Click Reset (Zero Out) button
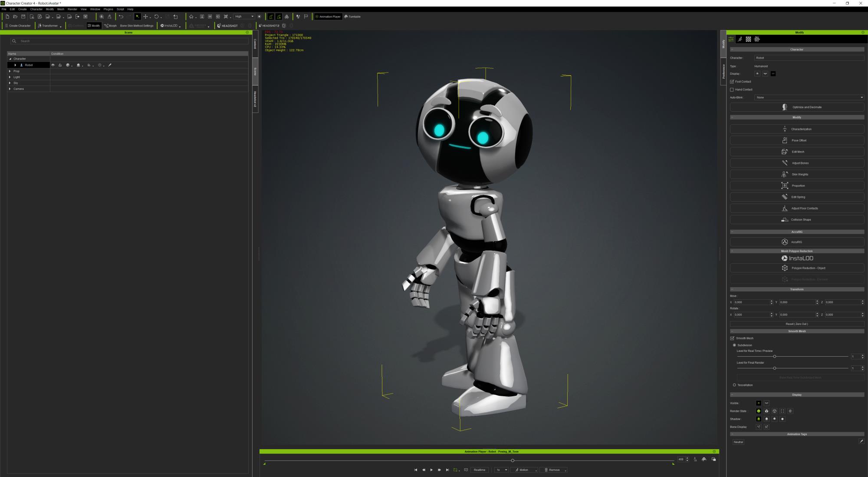 (x=797, y=324)
